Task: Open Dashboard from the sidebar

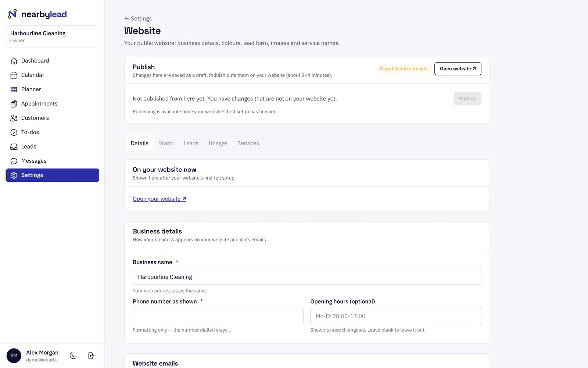Action: pyautogui.click(x=53, y=61)
